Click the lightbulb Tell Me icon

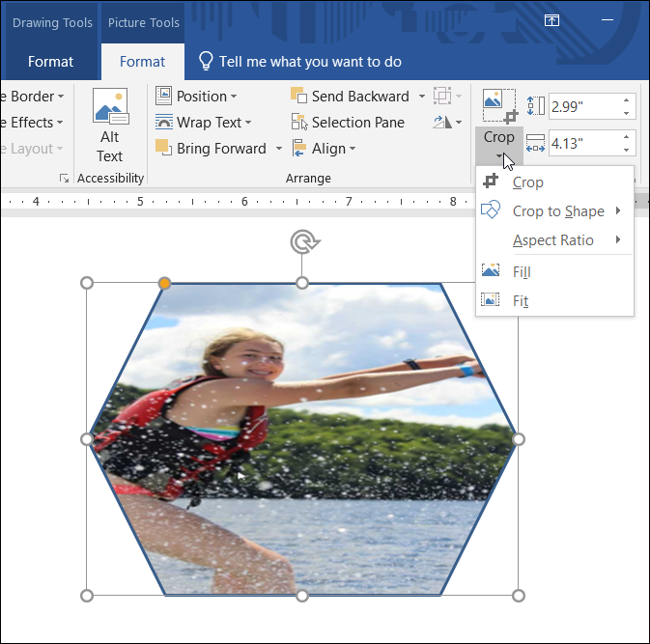(x=206, y=62)
